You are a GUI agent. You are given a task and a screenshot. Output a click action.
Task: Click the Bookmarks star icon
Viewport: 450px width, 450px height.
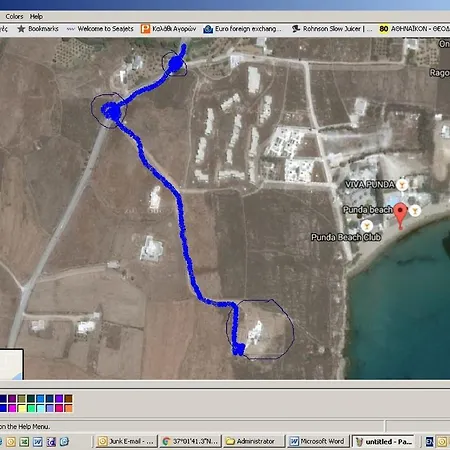point(21,29)
